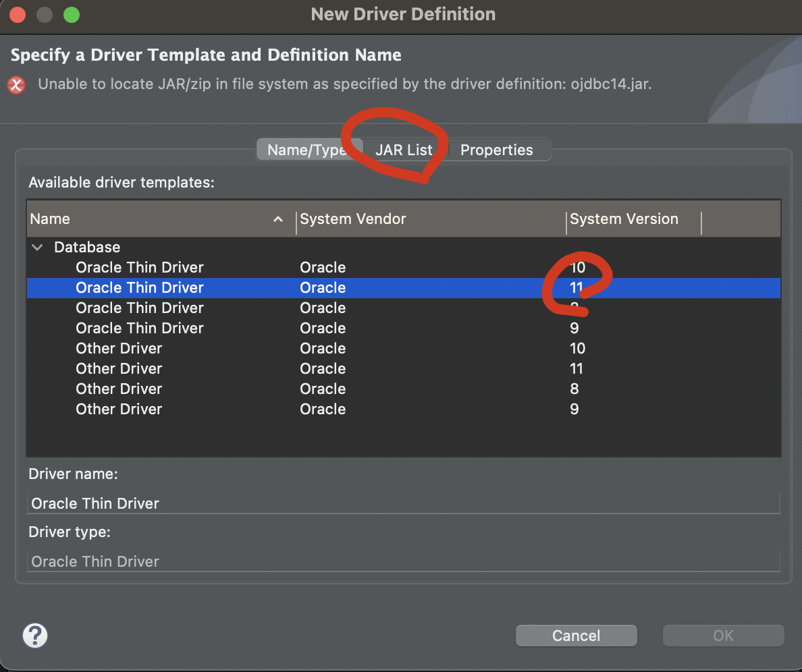
Task: Select Other Driver version 9 row
Action: pos(404,409)
